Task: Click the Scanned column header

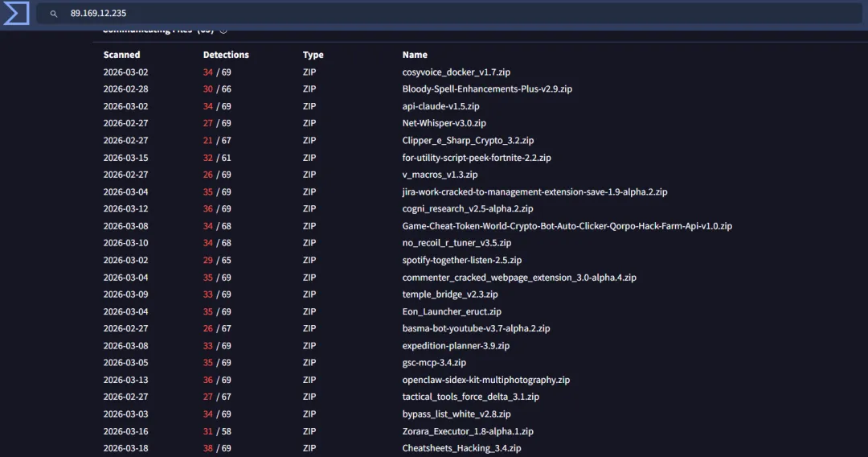Action: pos(122,55)
